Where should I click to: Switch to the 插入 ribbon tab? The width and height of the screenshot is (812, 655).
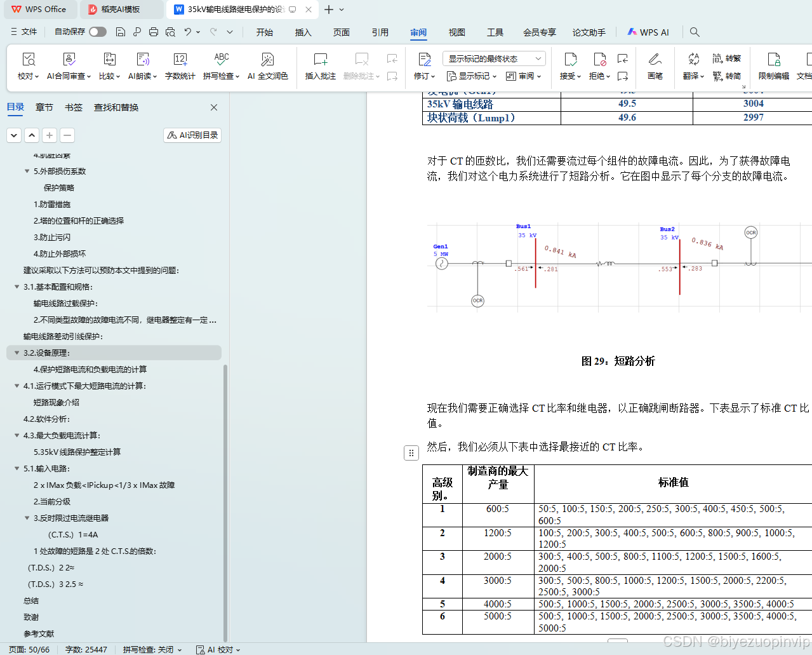303,32
